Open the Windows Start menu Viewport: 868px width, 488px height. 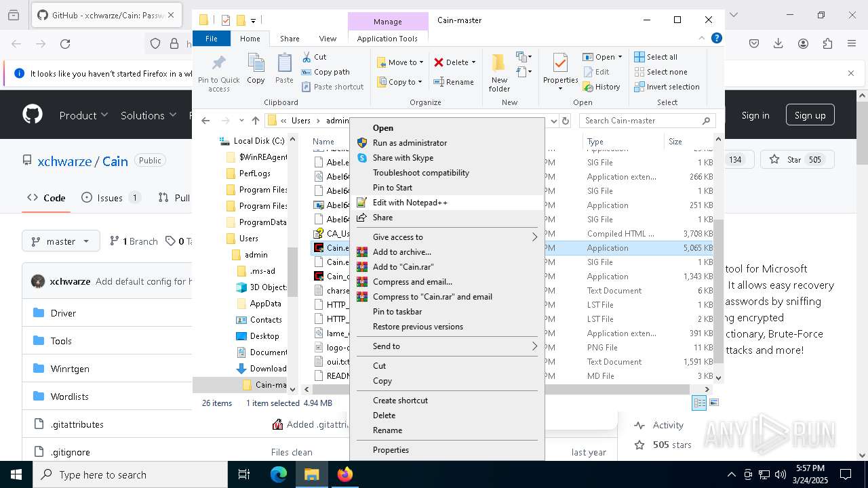coord(16,474)
